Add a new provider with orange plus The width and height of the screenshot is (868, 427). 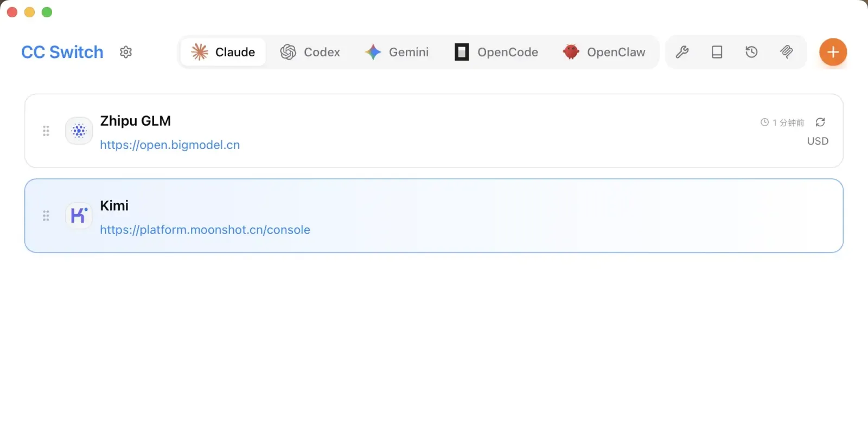point(833,52)
